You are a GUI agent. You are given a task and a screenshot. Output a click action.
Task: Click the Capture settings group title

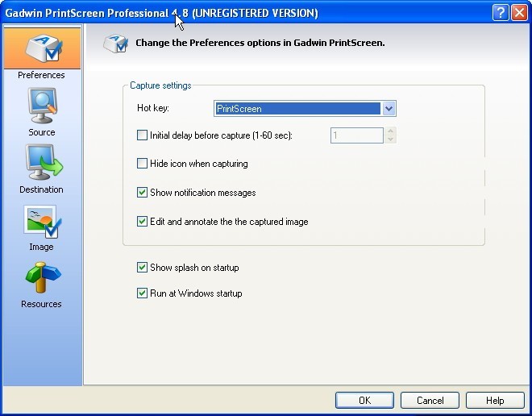160,85
